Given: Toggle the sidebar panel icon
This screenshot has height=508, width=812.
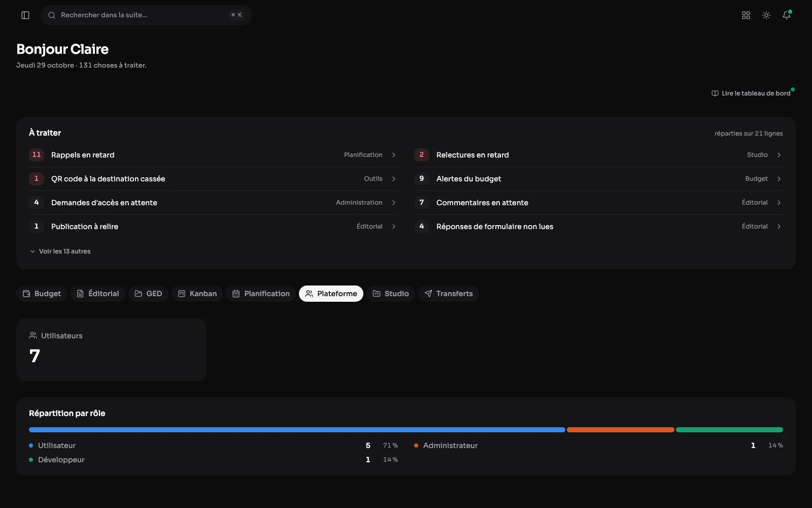Looking at the screenshot, I should click(x=25, y=15).
